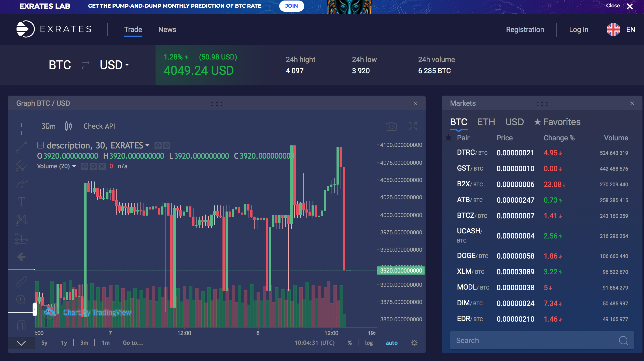
Task: Select the trend line drawing tool
Action: [21, 147]
